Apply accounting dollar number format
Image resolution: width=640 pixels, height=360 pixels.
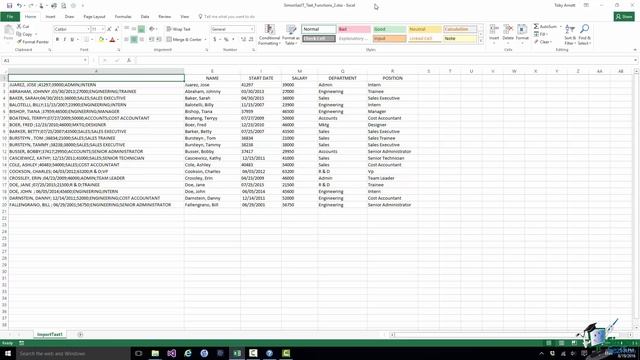pos(215,40)
